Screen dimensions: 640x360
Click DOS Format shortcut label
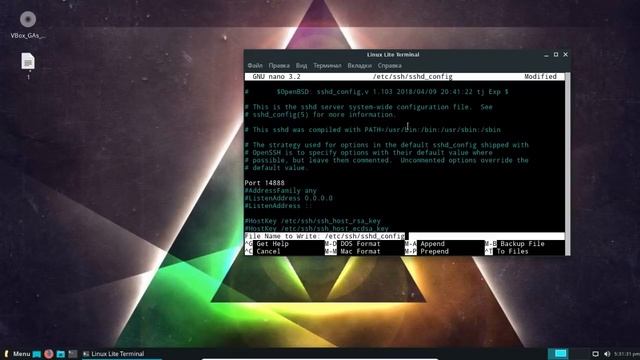tap(360, 244)
